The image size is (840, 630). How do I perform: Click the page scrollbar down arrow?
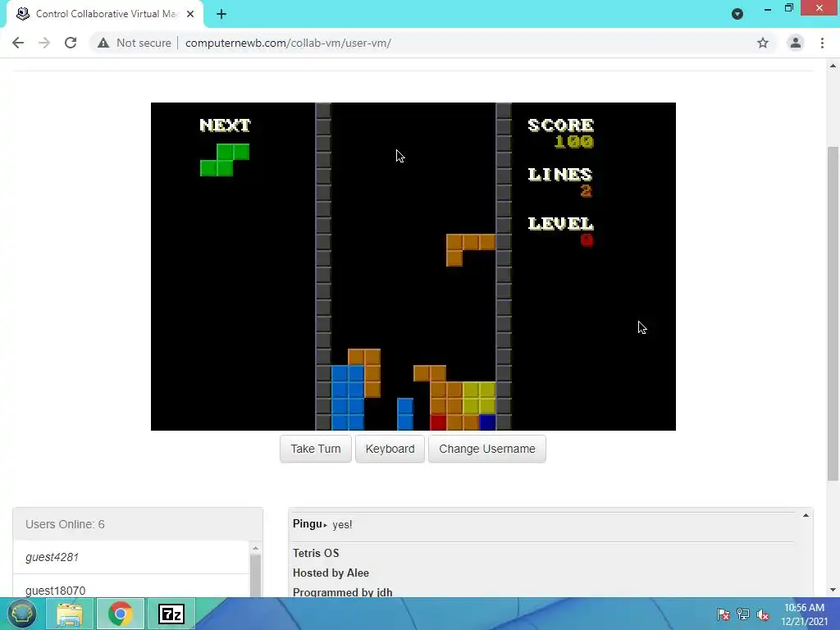(x=833, y=590)
